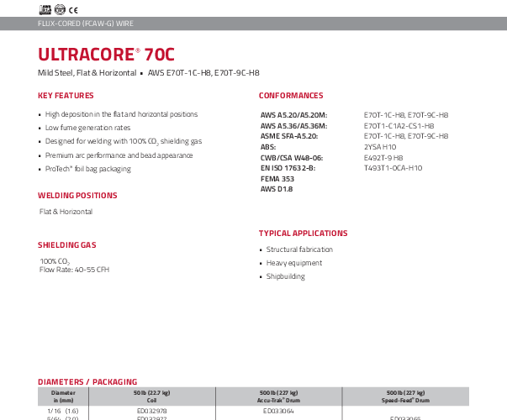507x420 pixels.
Task: Click the 'CONFORMANCES' heading
Action: coord(291,96)
